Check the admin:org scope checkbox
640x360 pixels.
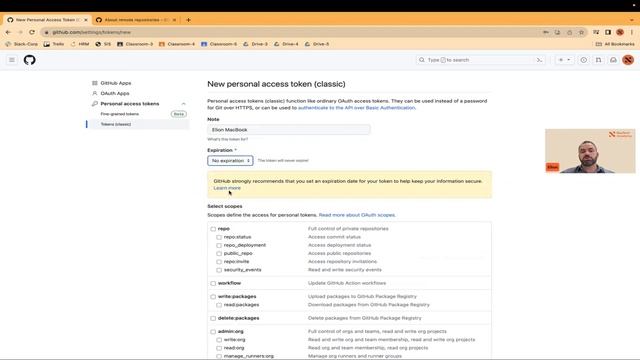pyautogui.click(x=213, y=332)
